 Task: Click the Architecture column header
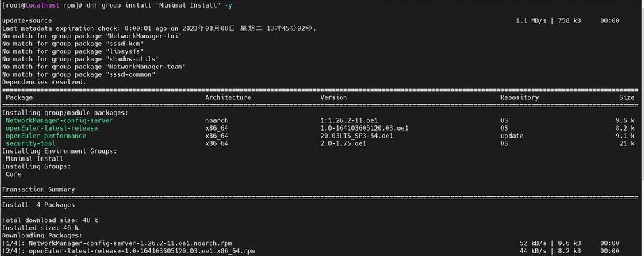pyautogui.click(x=228, y=97)
